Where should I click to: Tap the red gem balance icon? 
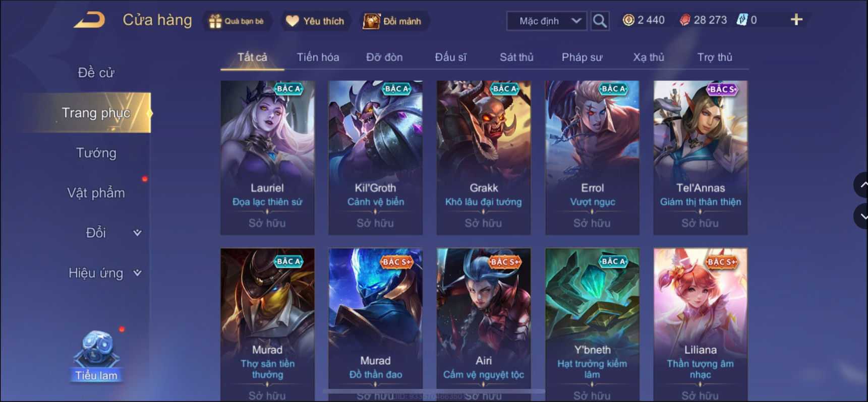tap(684, 20)
